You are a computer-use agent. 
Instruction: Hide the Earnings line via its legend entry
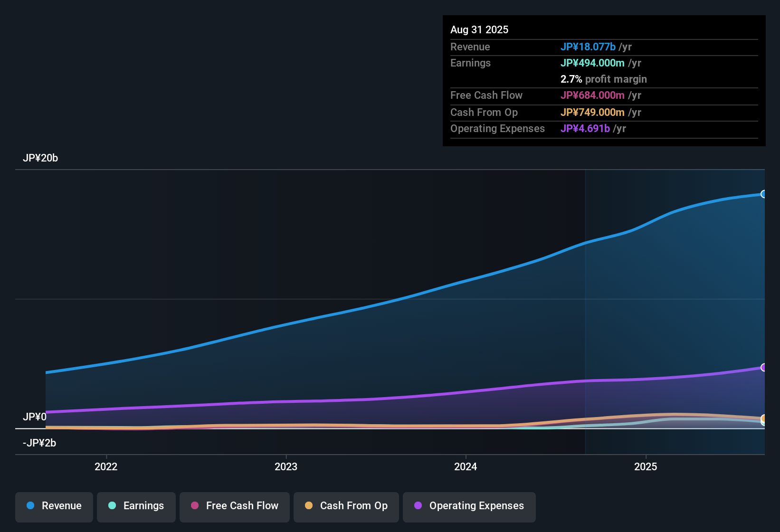[136, 506]
